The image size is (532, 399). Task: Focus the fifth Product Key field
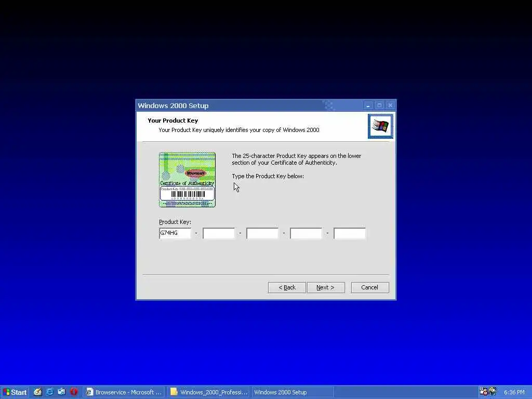coord(350,233)
